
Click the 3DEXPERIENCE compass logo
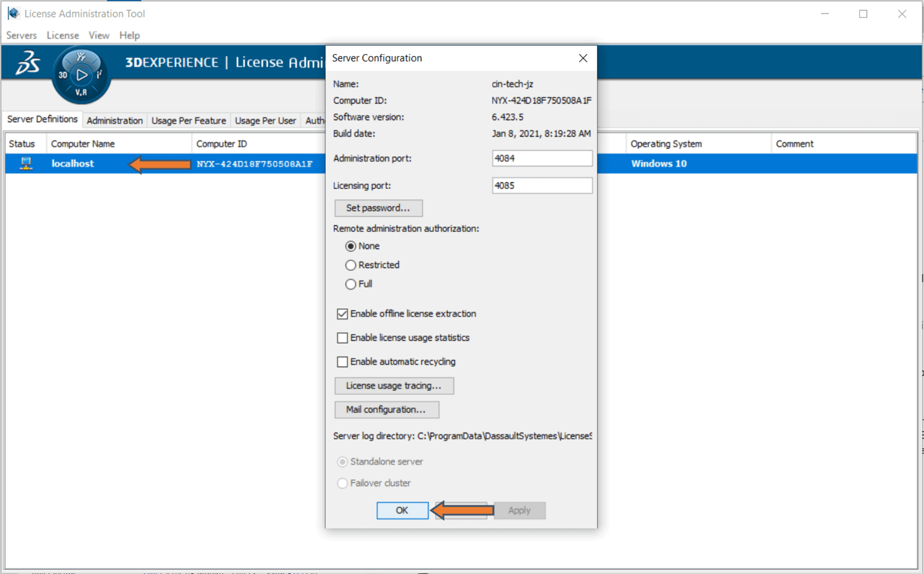pyautogui.click(x=81, y=75)
